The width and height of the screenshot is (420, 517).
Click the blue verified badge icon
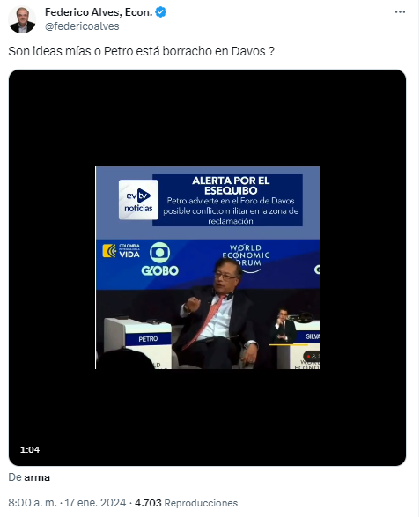pyautogui.click(x=160, y=12)
